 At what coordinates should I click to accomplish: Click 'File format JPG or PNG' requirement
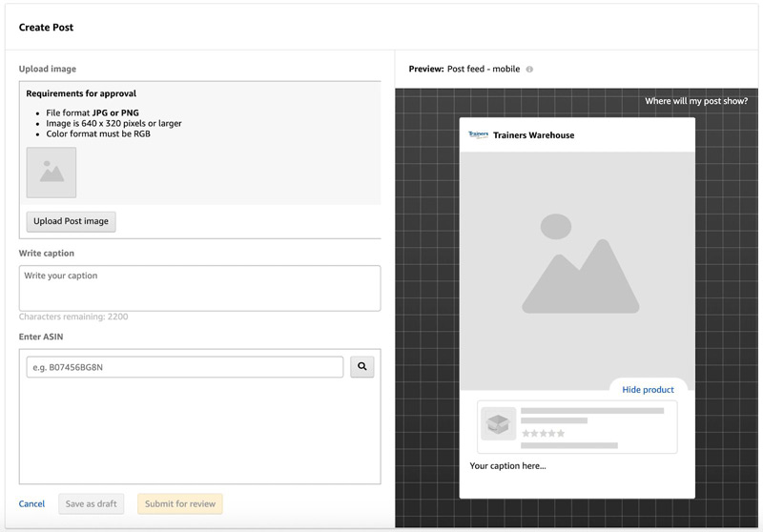[x=93, y=113]
